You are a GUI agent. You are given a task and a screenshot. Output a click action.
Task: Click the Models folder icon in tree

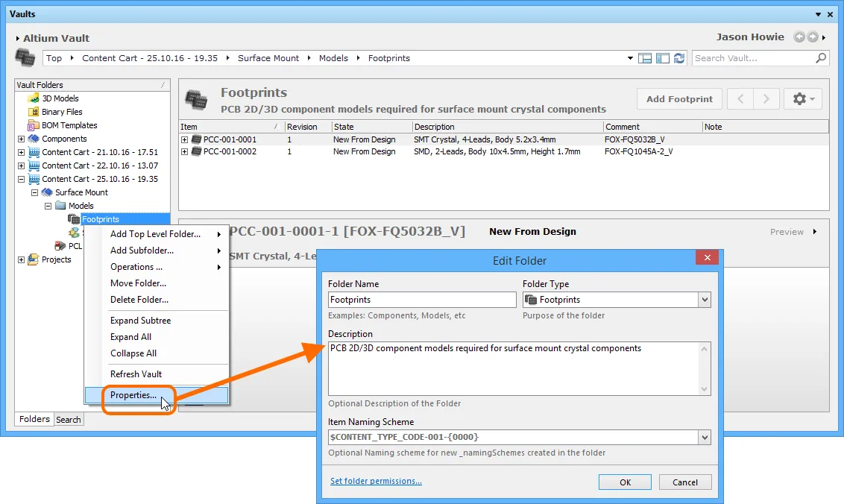pos(60,206)
